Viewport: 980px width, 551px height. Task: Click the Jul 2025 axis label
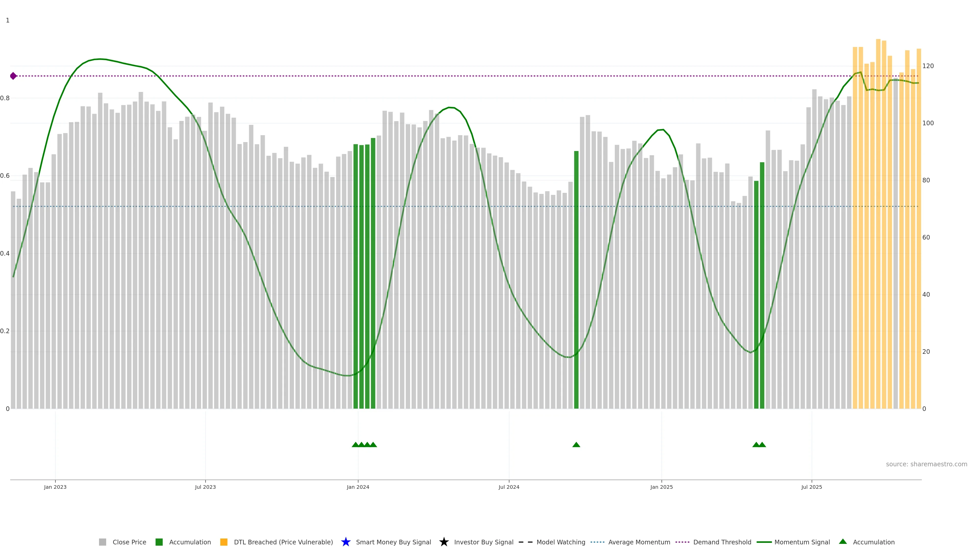(812, 487)
